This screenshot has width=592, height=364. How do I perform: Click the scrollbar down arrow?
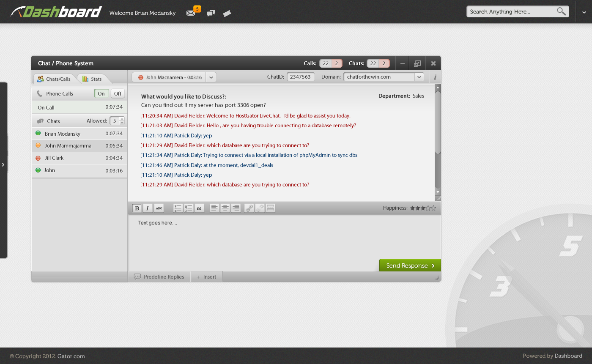438,192
